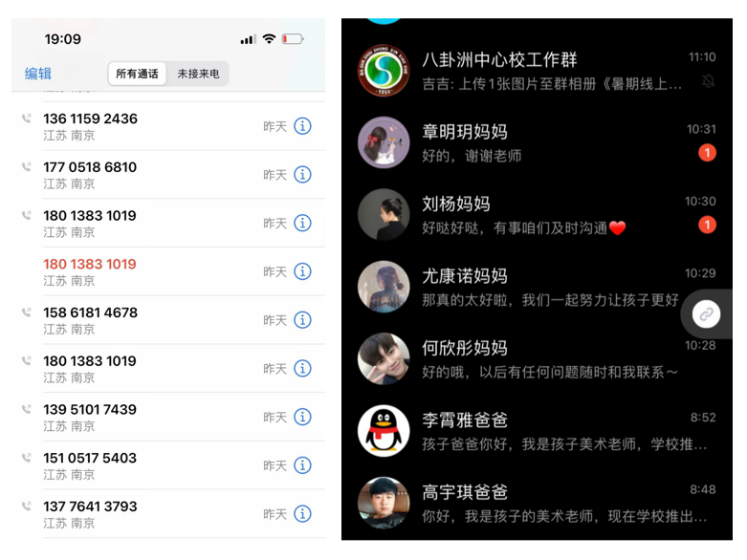Open chat with 章明玥妈妈
Image resolution: width=747 pixels, height=560 pixels.
pos(537,142)
